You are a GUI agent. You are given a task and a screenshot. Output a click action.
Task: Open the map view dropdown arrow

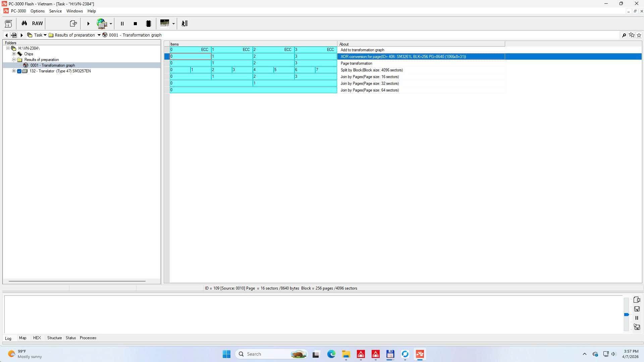tap(173, 24)
